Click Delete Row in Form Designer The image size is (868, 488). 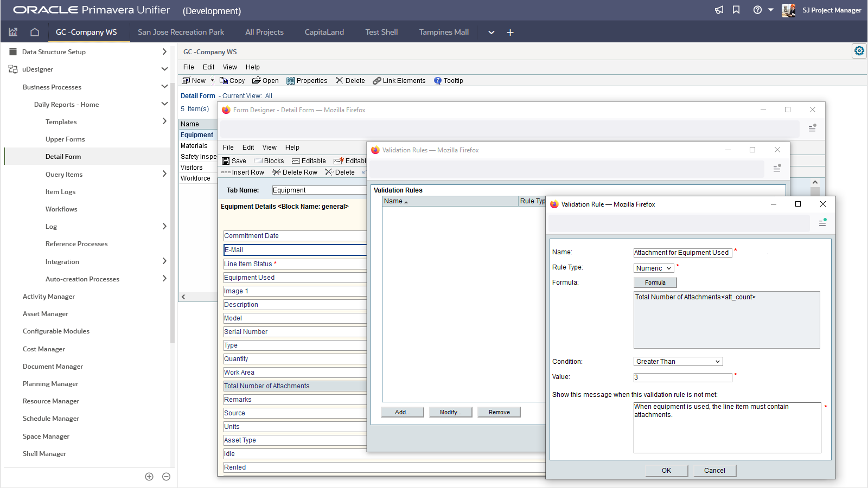click(x=295, y=172)
